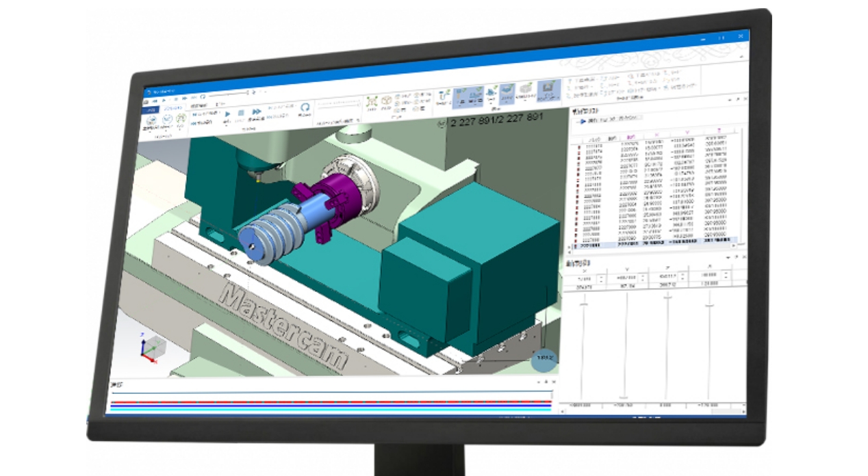This screenshot has height=476, width=868.
Task: Close the axis control panel
Action: 743,256
